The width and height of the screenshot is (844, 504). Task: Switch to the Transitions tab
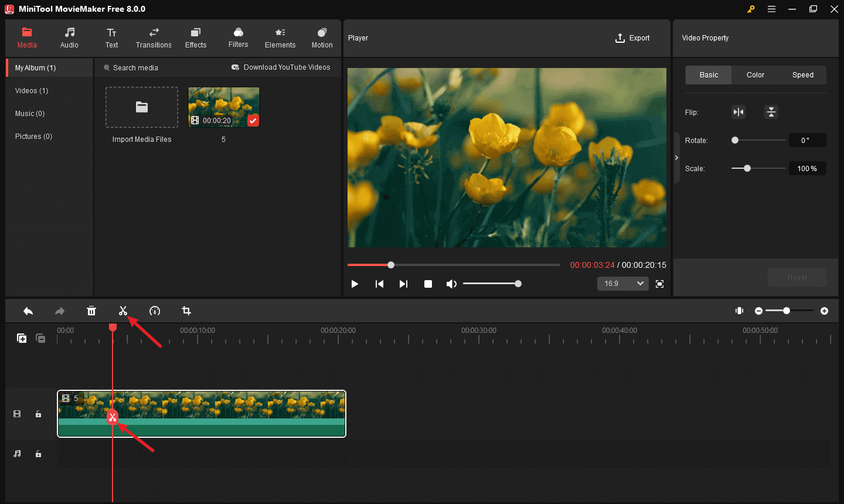point(154,38)
